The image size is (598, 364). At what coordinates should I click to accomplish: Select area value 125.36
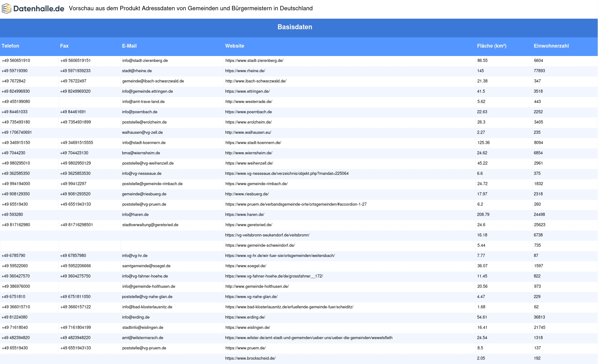tap(483, 143)
